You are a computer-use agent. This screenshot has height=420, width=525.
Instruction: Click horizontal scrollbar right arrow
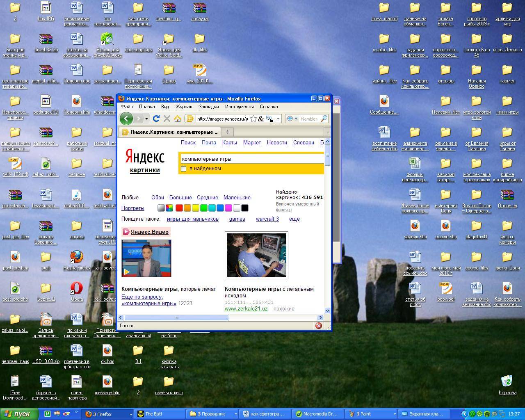321,318
